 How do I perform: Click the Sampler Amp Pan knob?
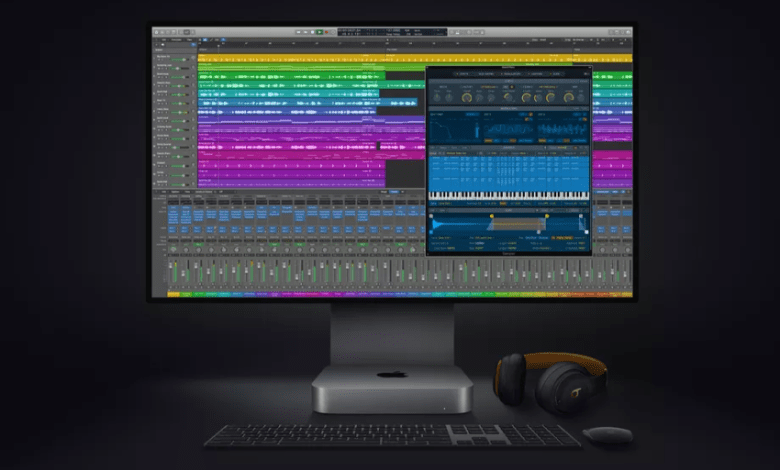(581, 97)
